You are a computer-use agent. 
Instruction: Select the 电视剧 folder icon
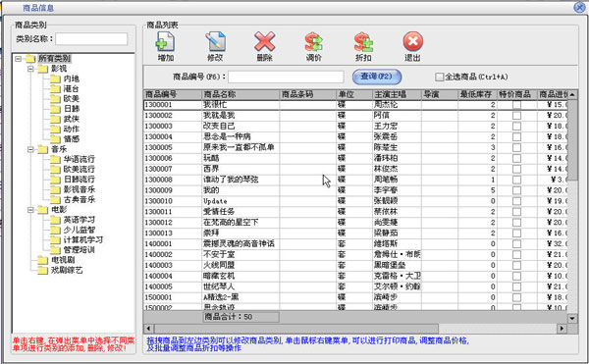coord(43,260)
